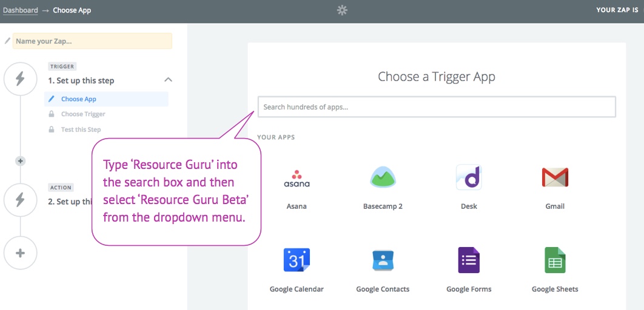Focus the Name your Zap field
This screenshot has height=310, width=644.
pyautogui.click(x=92, y=41)
